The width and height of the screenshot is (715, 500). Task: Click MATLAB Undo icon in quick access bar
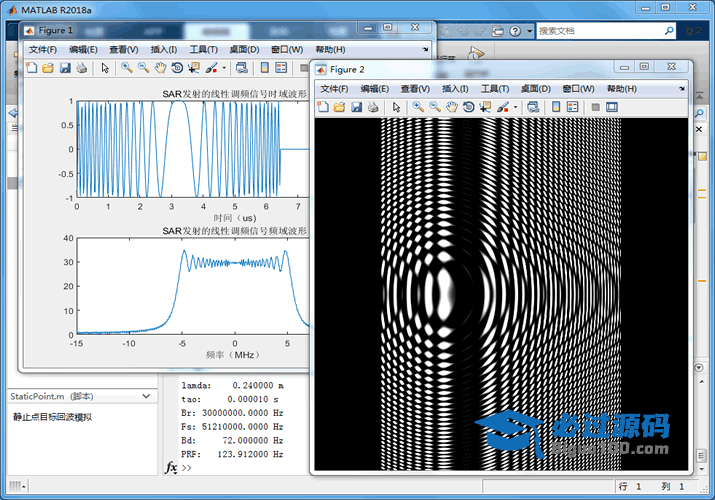[463, 31]
